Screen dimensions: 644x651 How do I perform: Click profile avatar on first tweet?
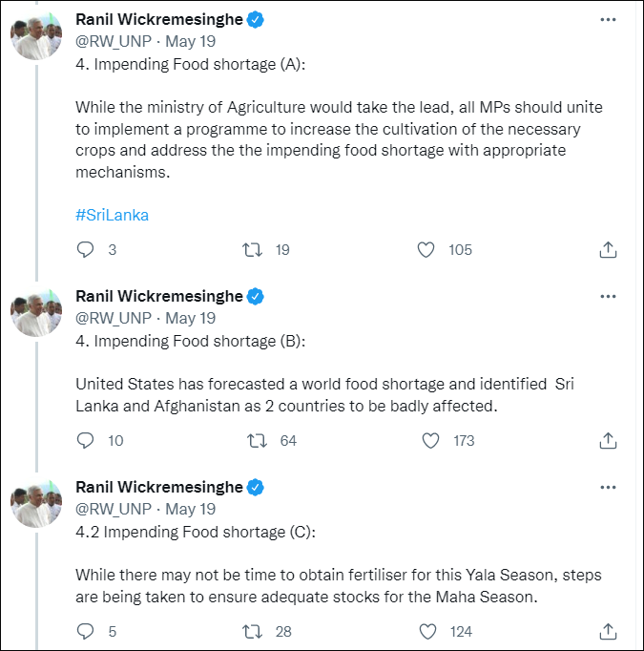coord(36,36)
